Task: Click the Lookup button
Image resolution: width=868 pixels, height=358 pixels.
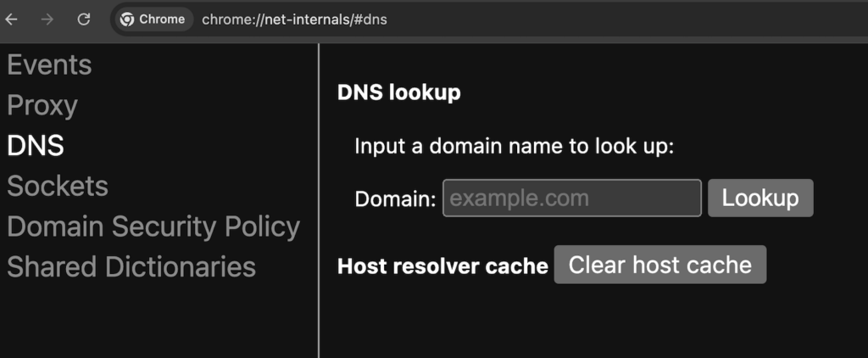Action: (x=760, y=198)
